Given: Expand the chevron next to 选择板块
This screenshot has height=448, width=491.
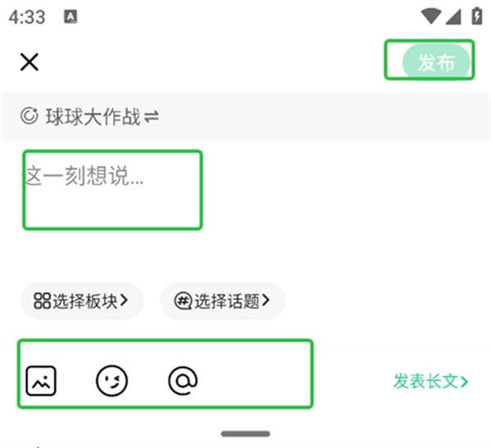Looking at the screenshot, I should [124, 300].
